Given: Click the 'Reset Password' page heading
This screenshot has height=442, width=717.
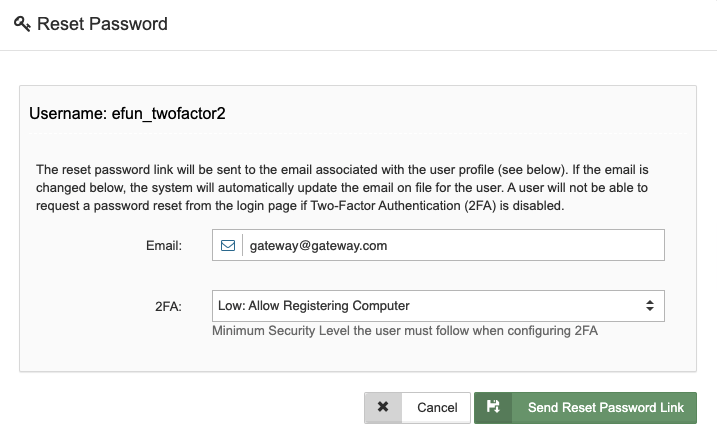Looking at the screenshot, I should [x=102, y=23].
